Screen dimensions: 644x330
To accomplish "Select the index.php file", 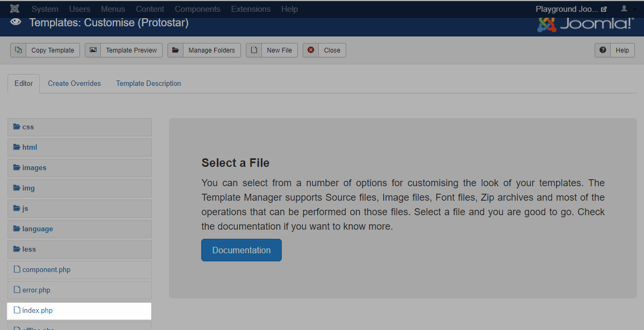I will pos(37,311).
